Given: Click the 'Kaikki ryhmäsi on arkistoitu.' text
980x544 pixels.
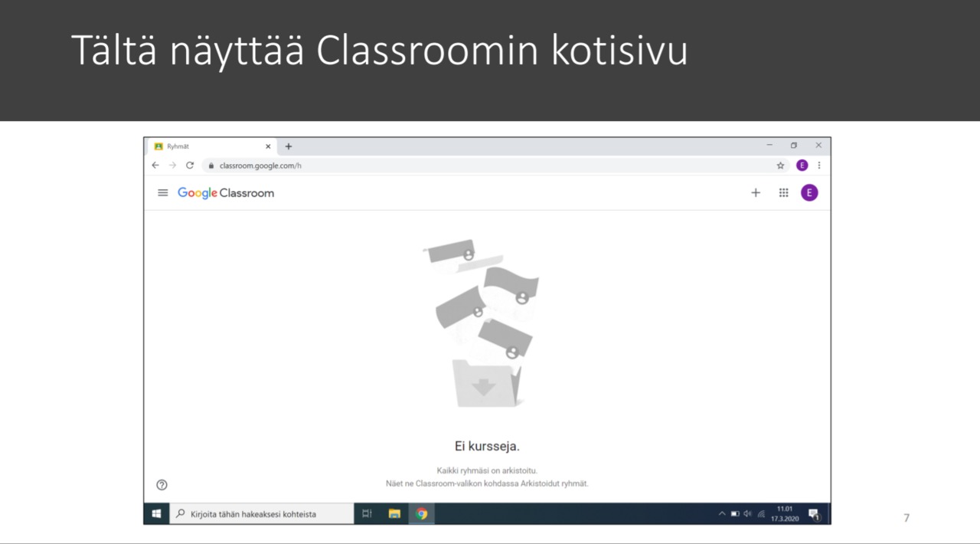Looking at the screenshot, I should point(487,470).
